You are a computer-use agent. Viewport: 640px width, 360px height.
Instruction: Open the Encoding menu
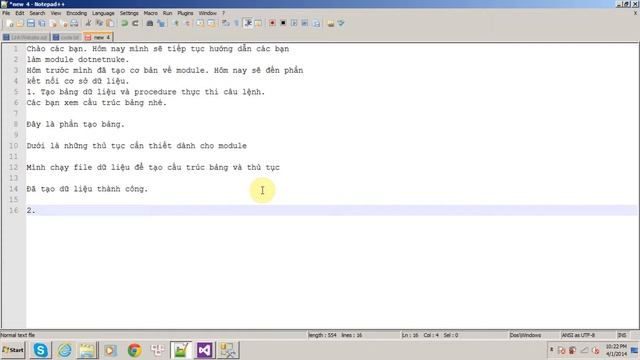point(76,13)
